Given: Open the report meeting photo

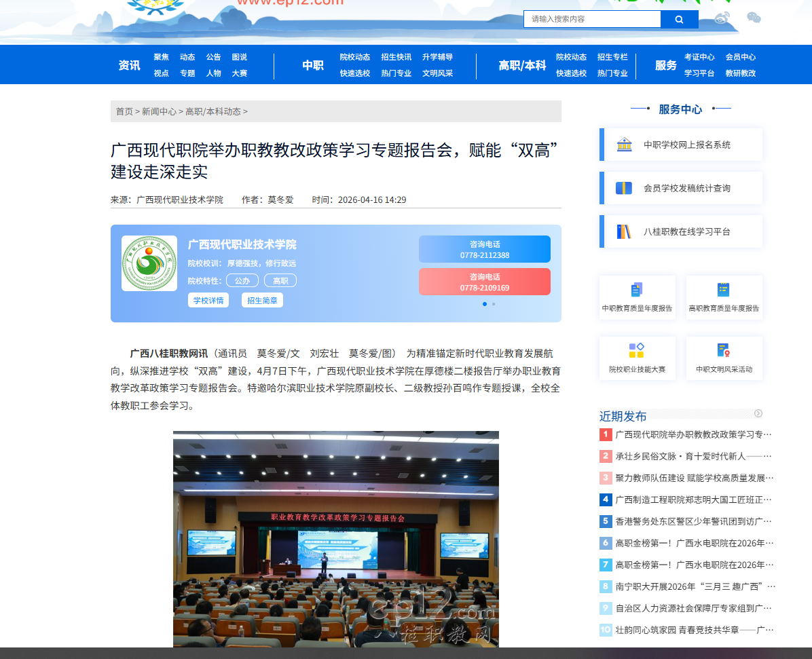Looking at the screenshot, I should pos(335,539).
